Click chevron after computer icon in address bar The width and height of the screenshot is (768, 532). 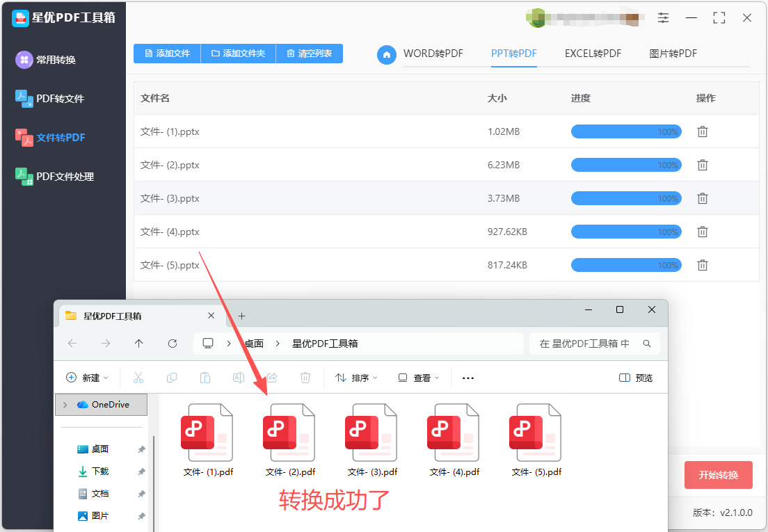[229, 344]
